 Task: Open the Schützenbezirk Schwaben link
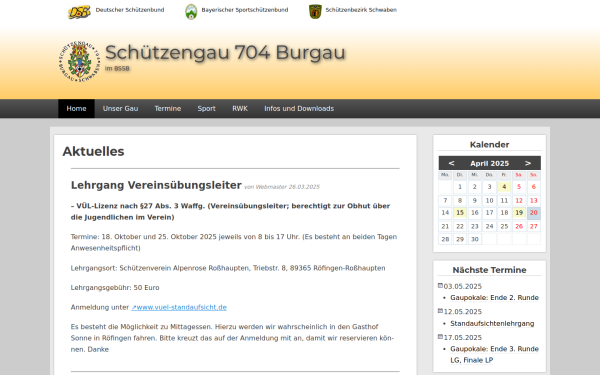tap(361, 10)
